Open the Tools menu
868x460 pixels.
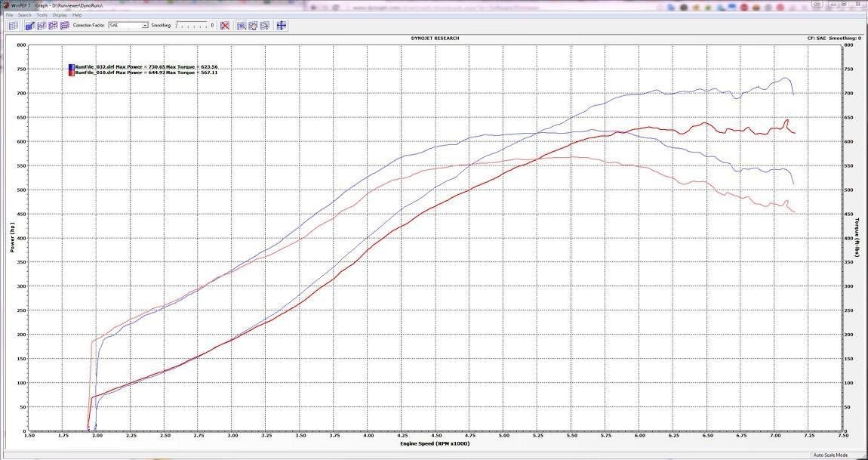click(42, 15)
